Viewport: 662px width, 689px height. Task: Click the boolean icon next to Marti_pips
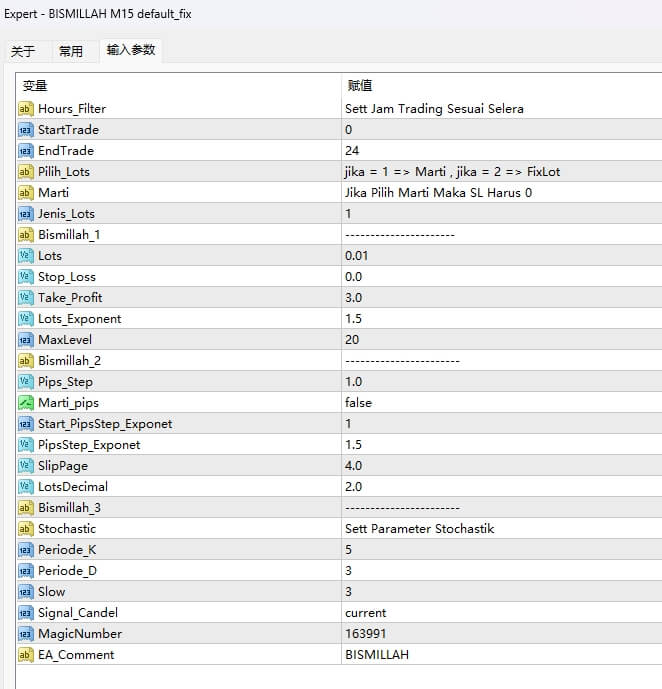pyautogui.click(x=25, y=402)
